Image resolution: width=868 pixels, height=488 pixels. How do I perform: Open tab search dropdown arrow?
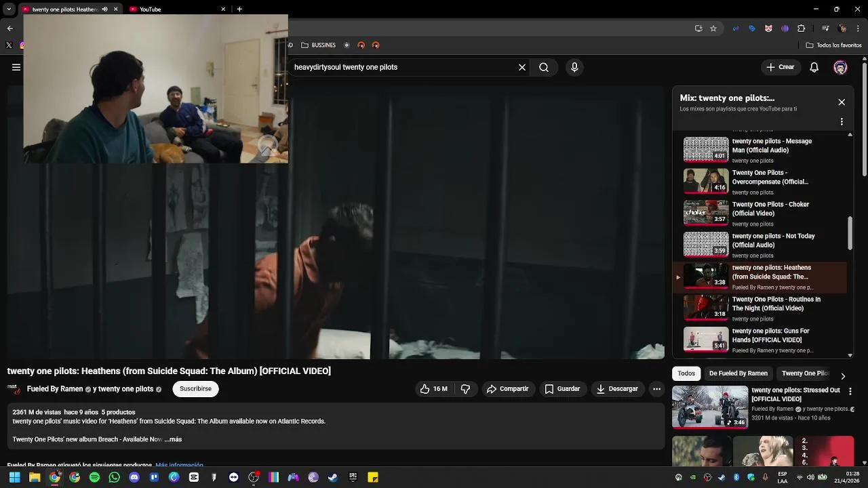click(x=9, y=9)
